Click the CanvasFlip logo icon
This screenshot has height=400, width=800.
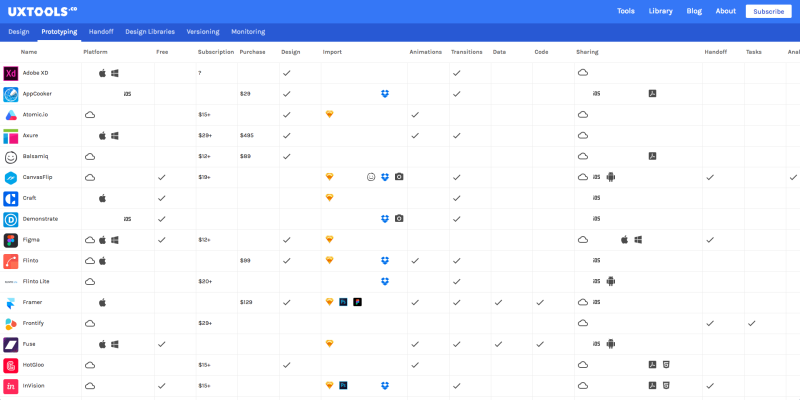coord(11,178)
